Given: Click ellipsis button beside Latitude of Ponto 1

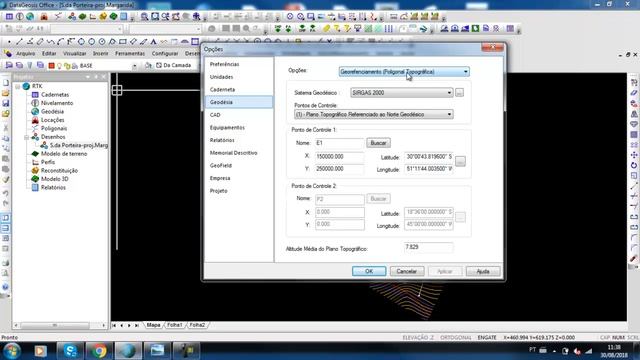Looking at the screenshot, I should 460,162.
